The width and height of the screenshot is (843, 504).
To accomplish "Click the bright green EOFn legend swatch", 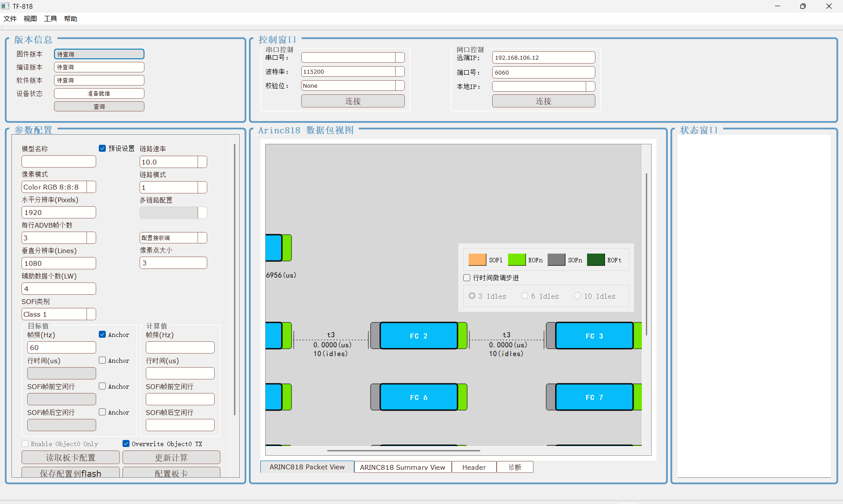I will tap(516, 260).
